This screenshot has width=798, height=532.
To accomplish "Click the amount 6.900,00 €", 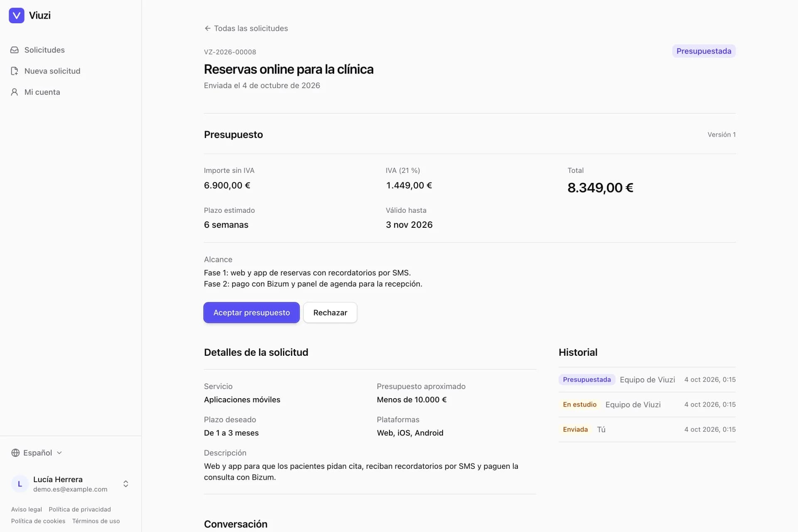I will (x=227, y=185).
